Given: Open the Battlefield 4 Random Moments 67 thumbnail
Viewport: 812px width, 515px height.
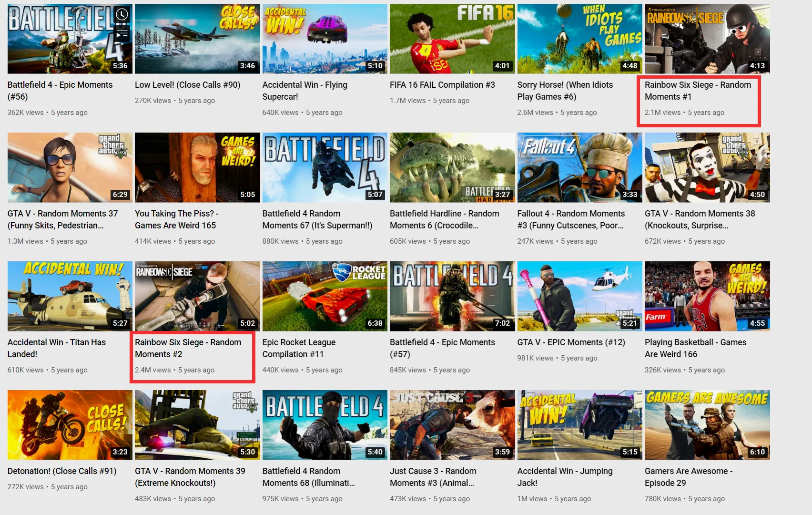Looking at the screenshot, I should pyautogui.click(x=325, y=167).
